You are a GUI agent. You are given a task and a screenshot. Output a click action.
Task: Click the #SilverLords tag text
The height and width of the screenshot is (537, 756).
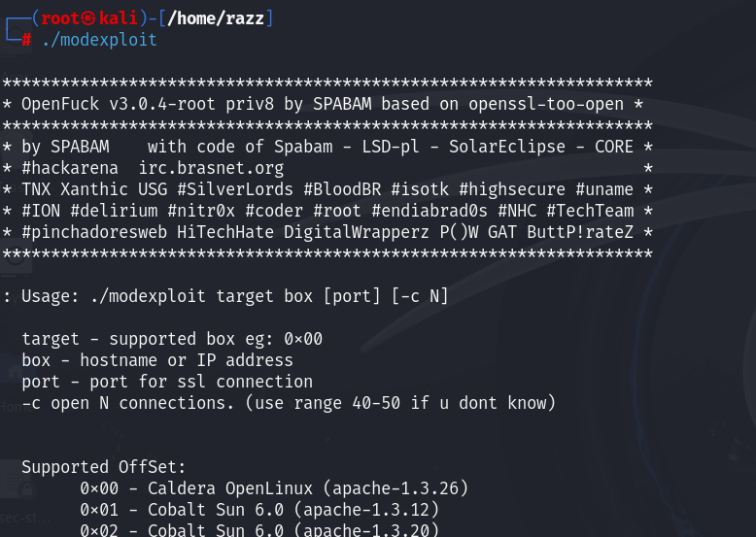tap(235, 189)
